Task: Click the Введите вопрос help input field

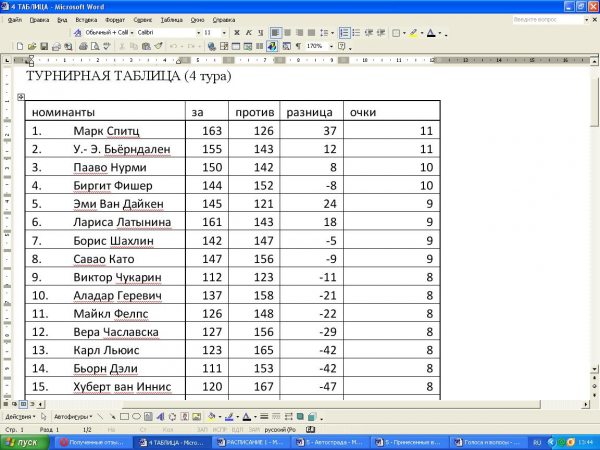Action: 541,19
